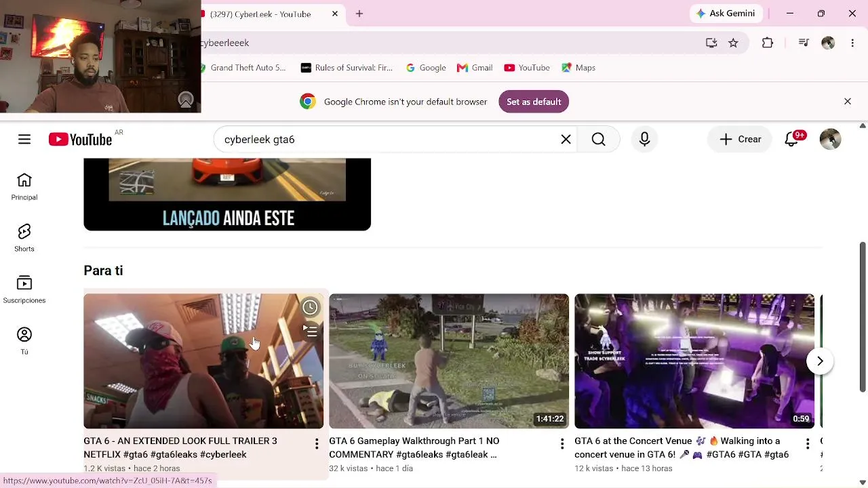Open the GTA 6 Extended Look Trailer 3 thumbnail
Image resolution: width=868 pixels, height=488 pixels.
(203, 361)
